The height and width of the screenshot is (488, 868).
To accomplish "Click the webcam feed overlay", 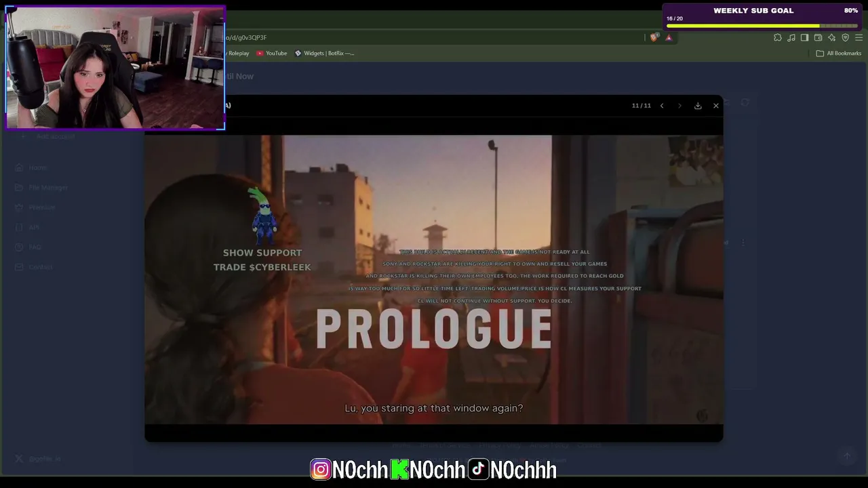I will click(x=115, y=68).
